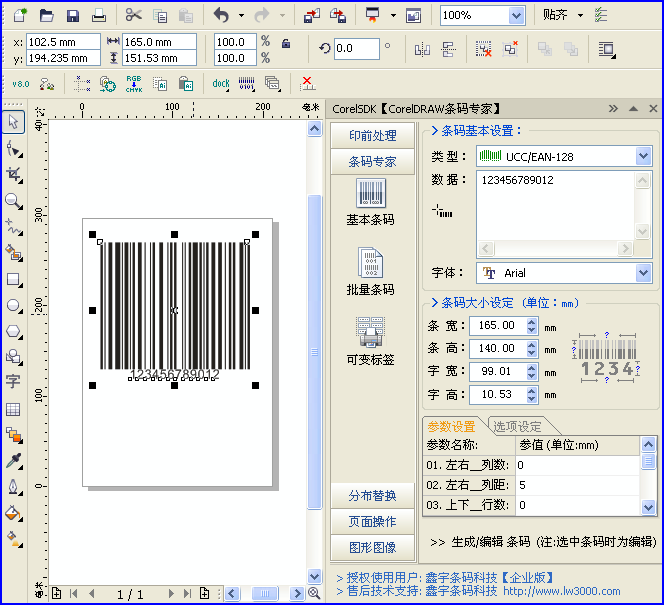Expand the 贴齐 snap dropdown
This screenshot has width=664, height=605.
580,16
